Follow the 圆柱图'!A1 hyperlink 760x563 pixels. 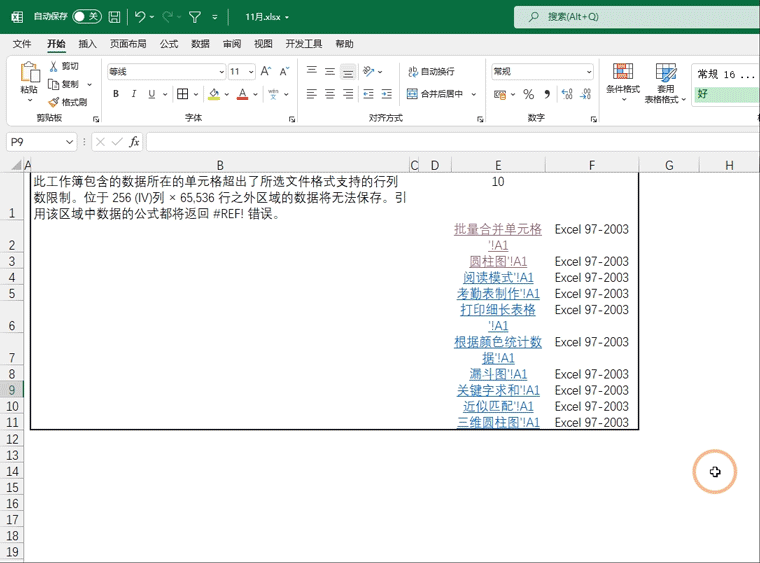(x=498, y=261)
